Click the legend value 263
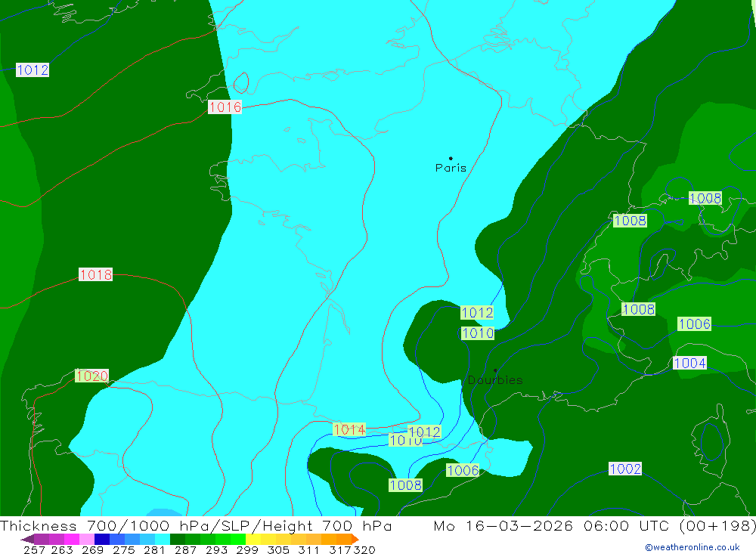 tap(62, 550)
